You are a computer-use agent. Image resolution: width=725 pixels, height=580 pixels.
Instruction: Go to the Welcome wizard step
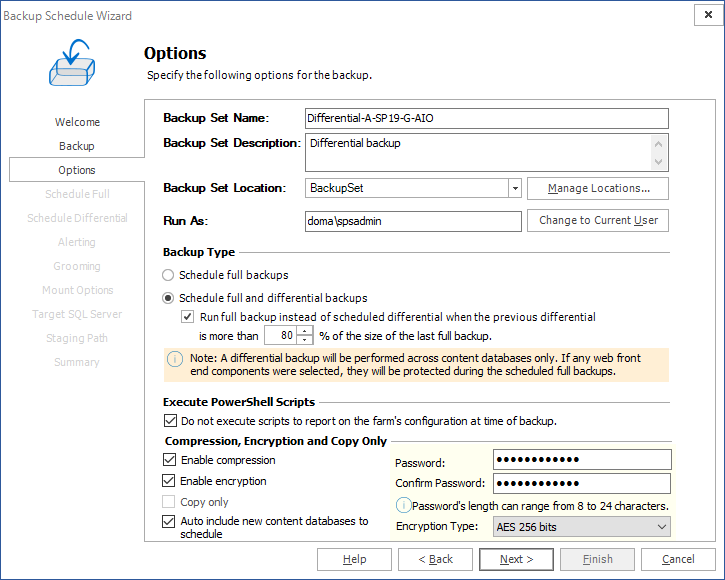[x=77, y=122]
